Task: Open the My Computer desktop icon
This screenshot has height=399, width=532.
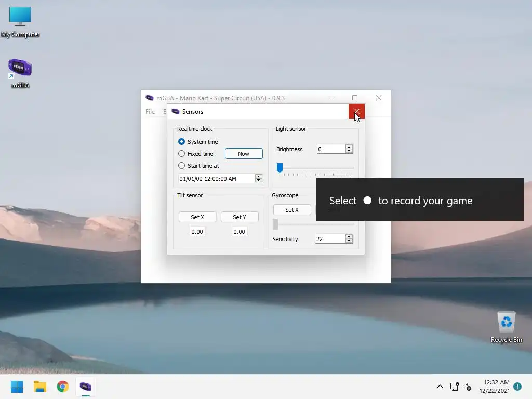Action: pyautogui.click(x=20, y=22)
